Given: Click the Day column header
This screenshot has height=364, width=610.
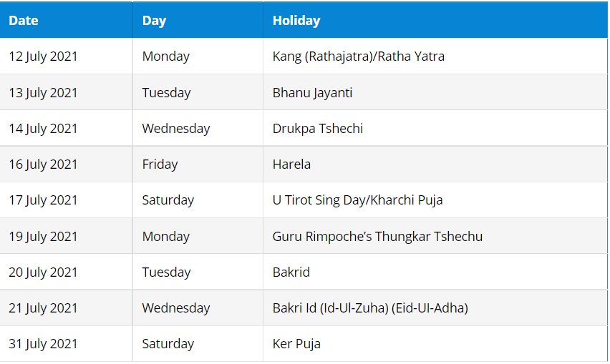Looking at the screenshot, I should tap(154, 21).
